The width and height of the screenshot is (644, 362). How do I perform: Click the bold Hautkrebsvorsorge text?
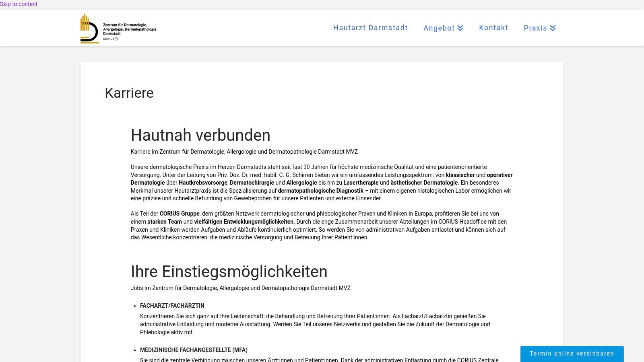(203, 183)
